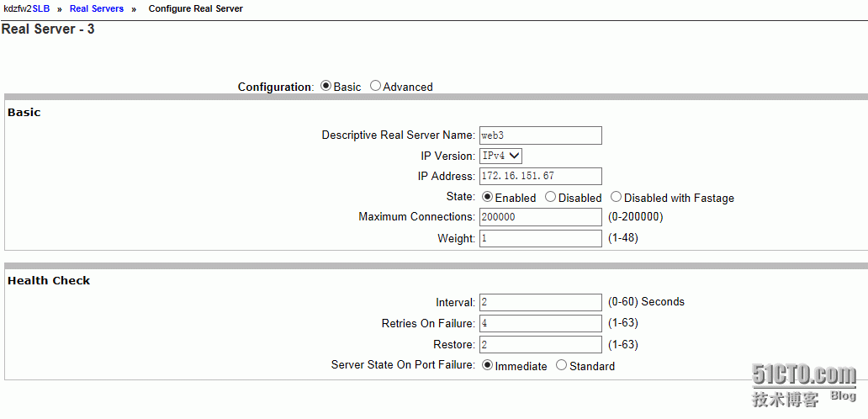Click the Real Server - 3 heading

48,29
